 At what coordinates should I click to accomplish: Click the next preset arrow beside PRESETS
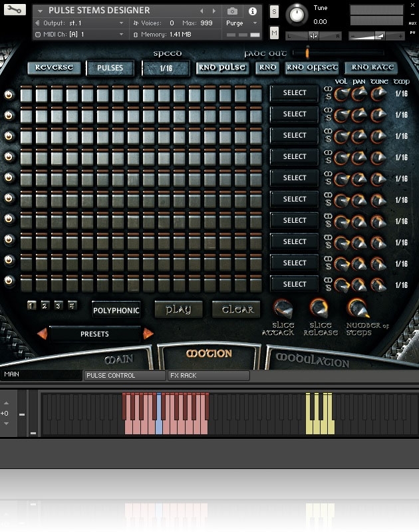tap(148, 334)
